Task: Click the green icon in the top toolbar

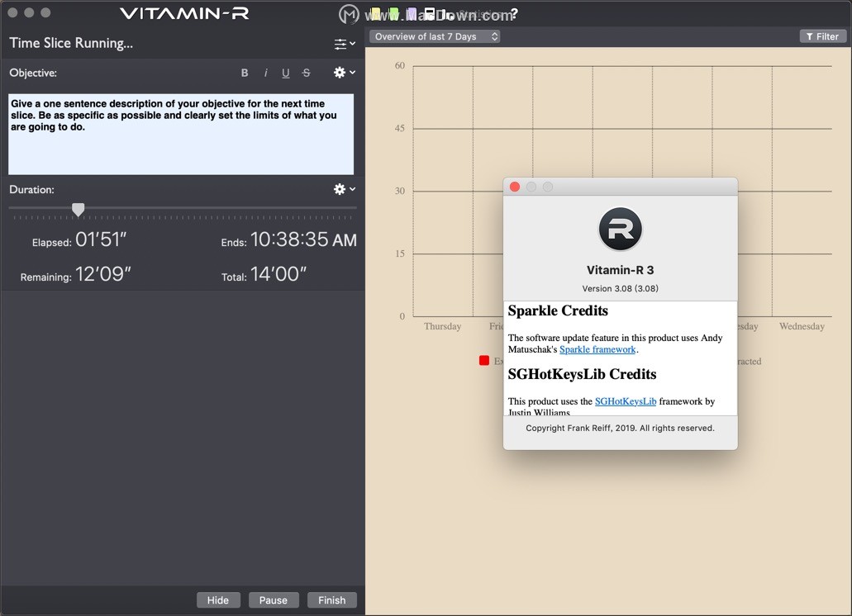Action: click(x=394, y=13)
